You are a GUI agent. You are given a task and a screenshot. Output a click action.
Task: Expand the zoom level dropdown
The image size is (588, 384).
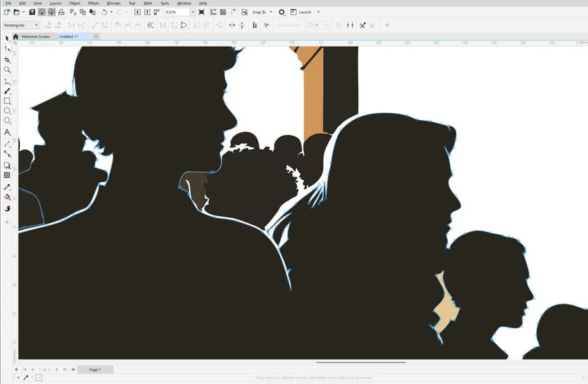click(x=193, y=12)
